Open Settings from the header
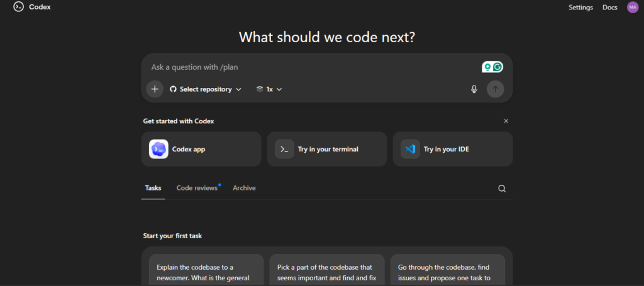Screen dimensions: 644x286 [580, 8]
